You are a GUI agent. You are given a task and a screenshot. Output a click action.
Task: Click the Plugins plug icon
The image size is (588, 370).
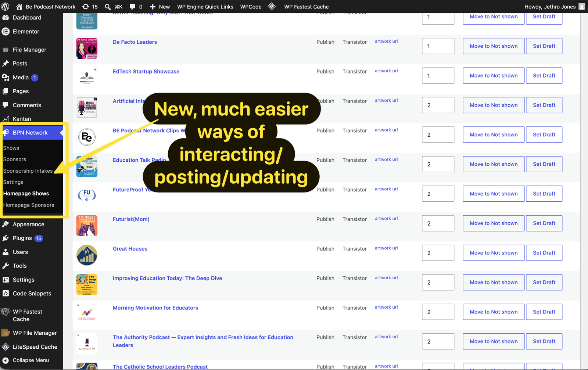[x=6, y=238]
